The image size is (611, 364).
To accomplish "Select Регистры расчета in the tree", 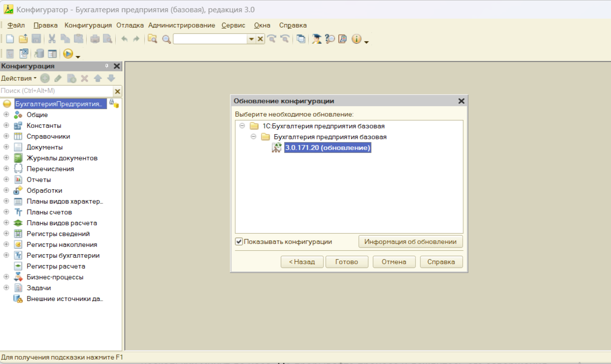I will coord(56,266).
